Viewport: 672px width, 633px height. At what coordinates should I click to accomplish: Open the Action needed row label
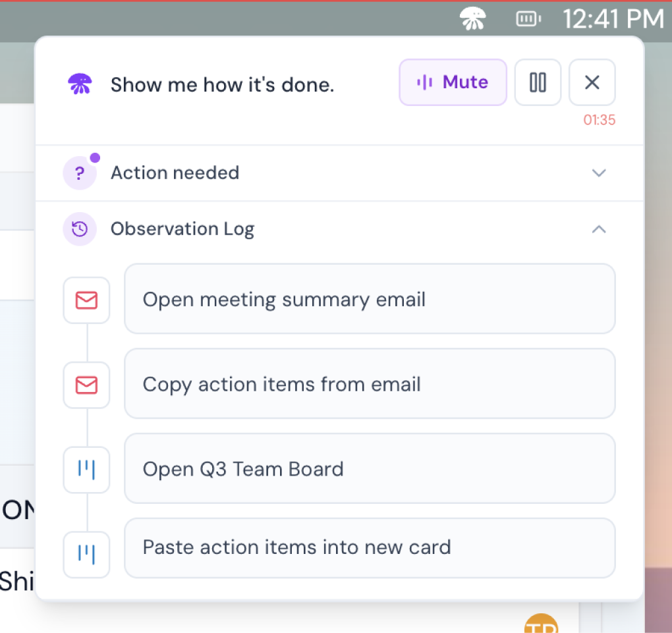pos(175,173)
